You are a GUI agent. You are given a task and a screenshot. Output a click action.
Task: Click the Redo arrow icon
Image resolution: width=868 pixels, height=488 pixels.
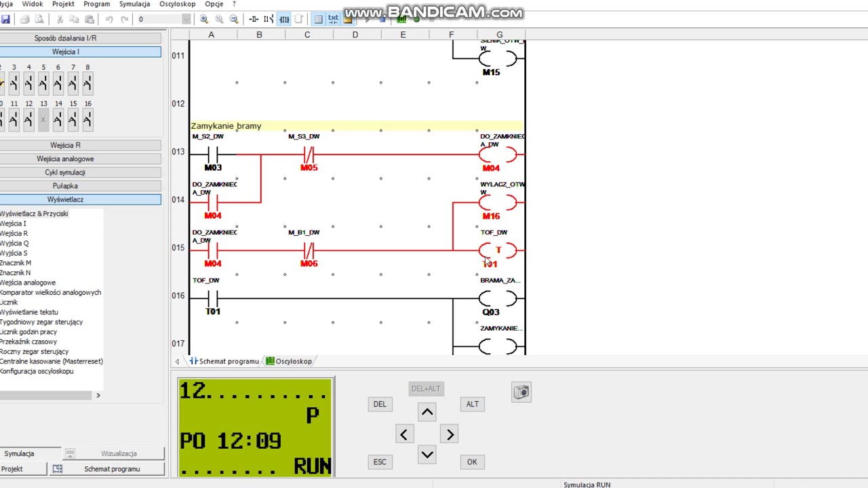(x=124, y=19)
